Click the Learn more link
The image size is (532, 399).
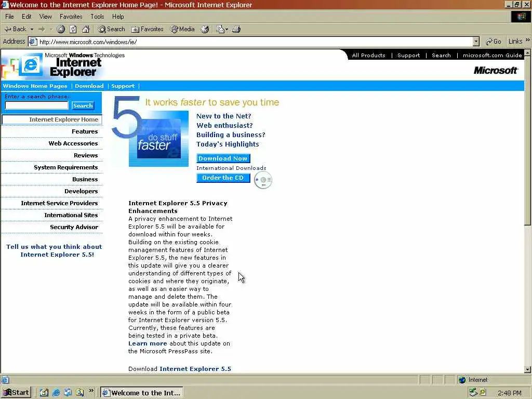tap(148, 343)
